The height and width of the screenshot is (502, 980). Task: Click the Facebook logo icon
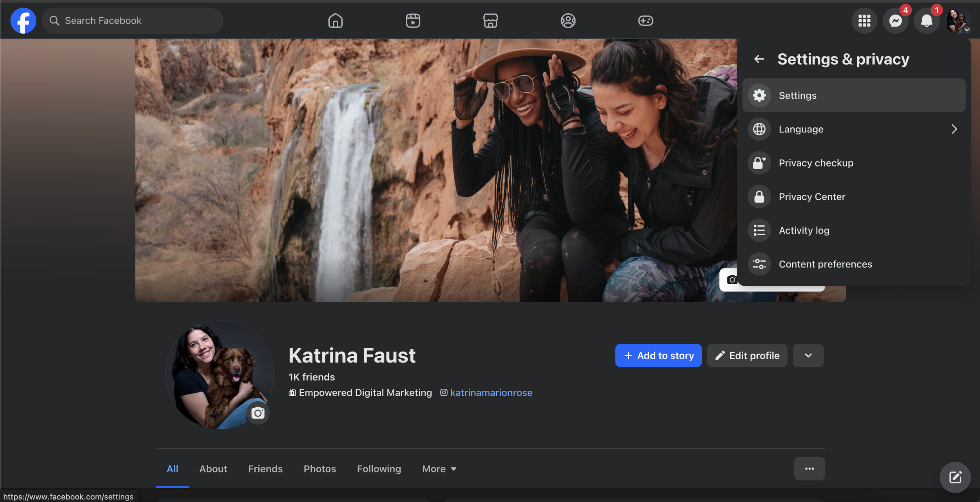pos(23,20)
